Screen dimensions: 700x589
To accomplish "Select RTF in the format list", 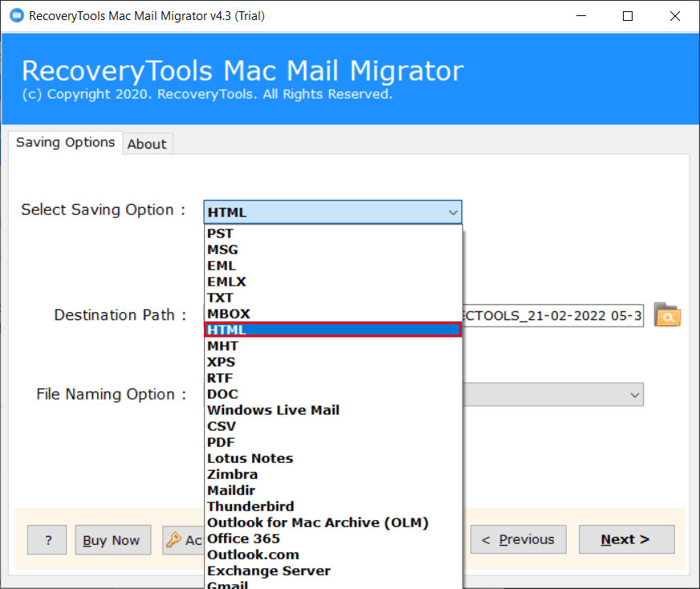I will (333, 378).
